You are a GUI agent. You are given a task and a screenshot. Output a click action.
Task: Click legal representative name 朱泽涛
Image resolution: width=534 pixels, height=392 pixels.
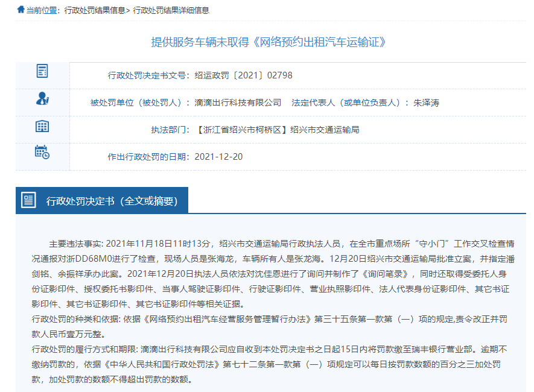coord(426,103)
